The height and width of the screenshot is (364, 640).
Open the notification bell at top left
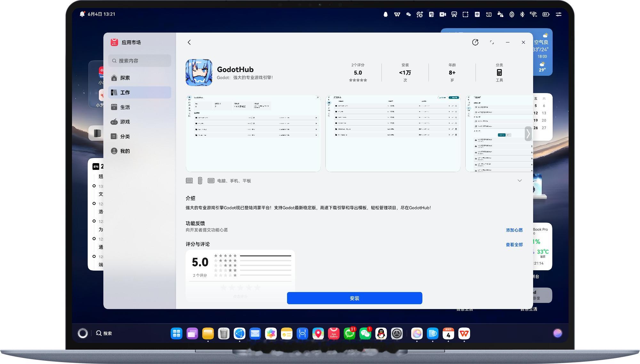[82, 14]
